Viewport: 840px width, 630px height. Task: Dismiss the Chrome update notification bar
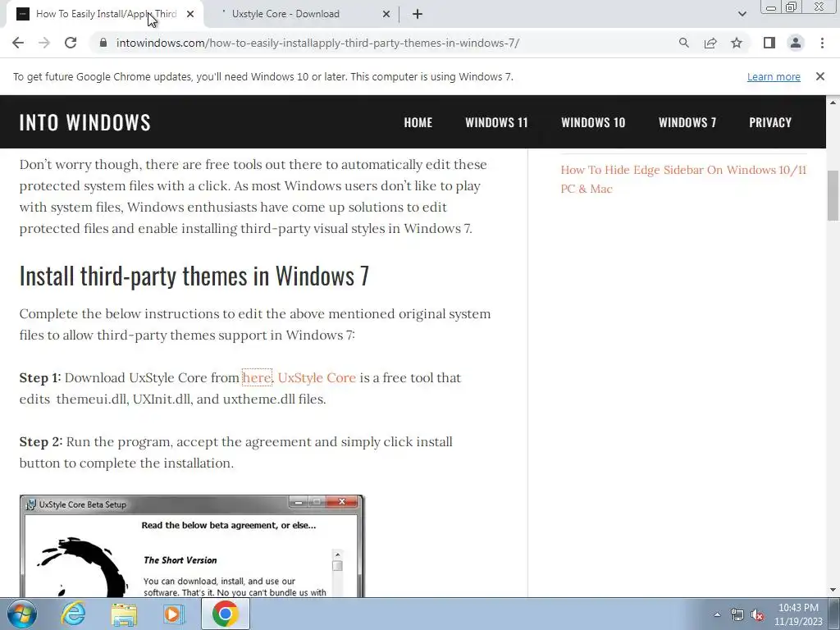pos(819,76)
